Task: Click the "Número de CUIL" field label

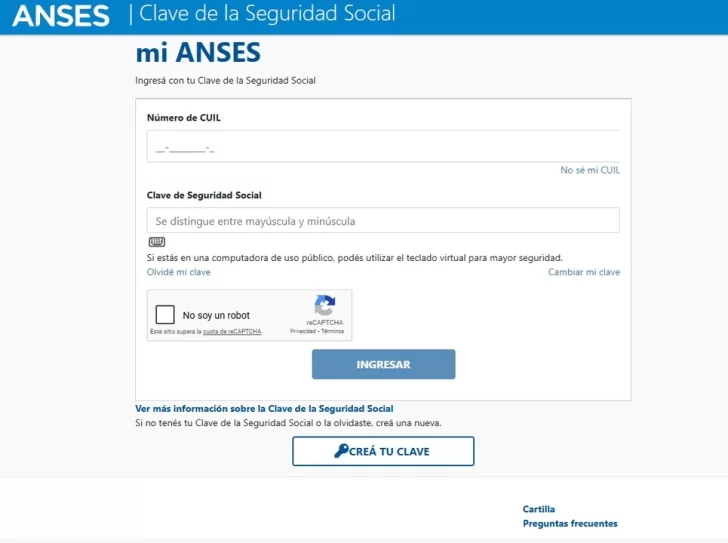Action: pos(184,118)
